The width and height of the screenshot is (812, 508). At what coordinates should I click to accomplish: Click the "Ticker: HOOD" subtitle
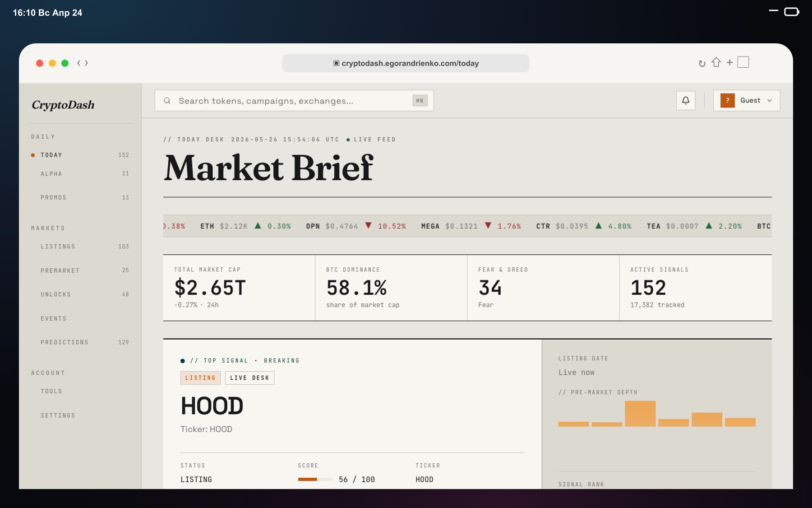click(x=206, y=429)
